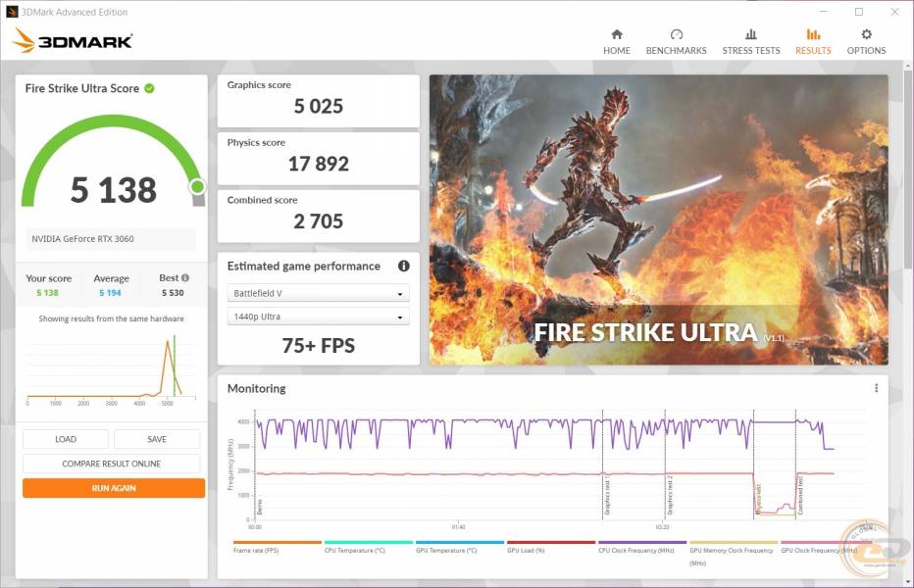
Task: Click the Combined score value 2 705
Action: [319, 221]
